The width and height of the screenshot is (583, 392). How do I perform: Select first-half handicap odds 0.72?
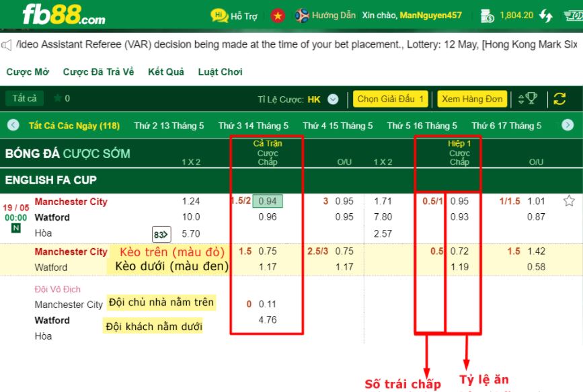pos(459,251)
